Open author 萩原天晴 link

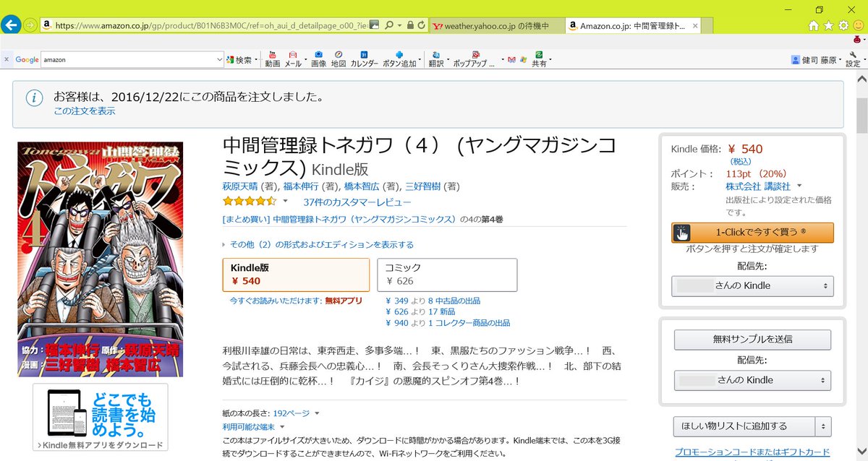(241, 186)
